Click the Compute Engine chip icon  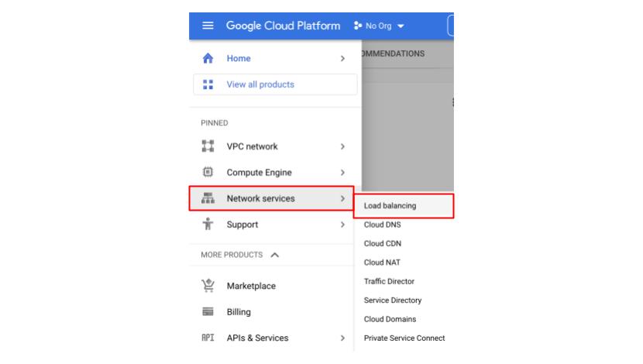coord(208,172)
